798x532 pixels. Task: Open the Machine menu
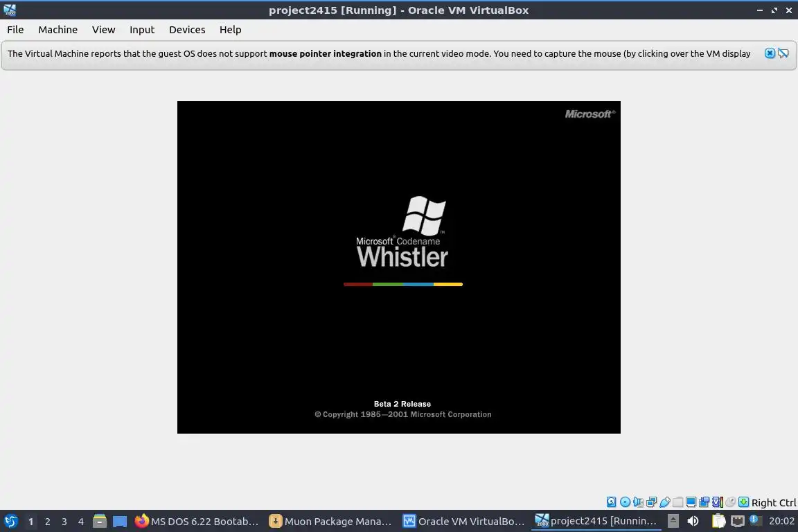tap(57, 30)
